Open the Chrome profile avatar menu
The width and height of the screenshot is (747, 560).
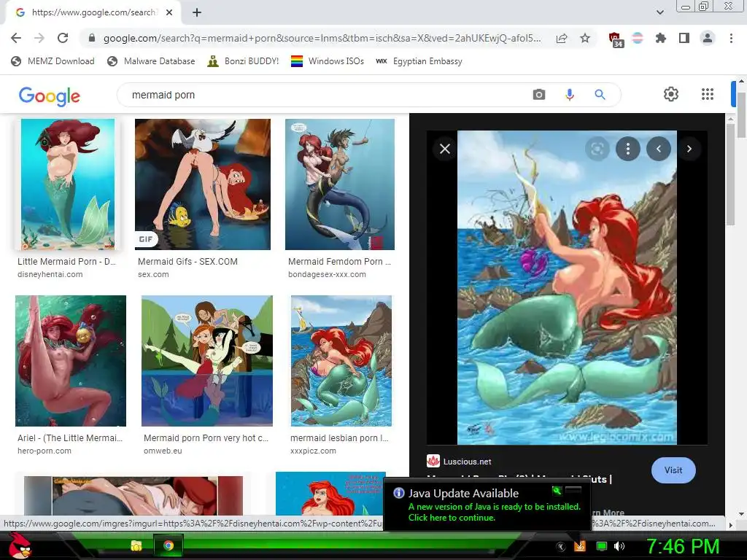coord(708,38)
